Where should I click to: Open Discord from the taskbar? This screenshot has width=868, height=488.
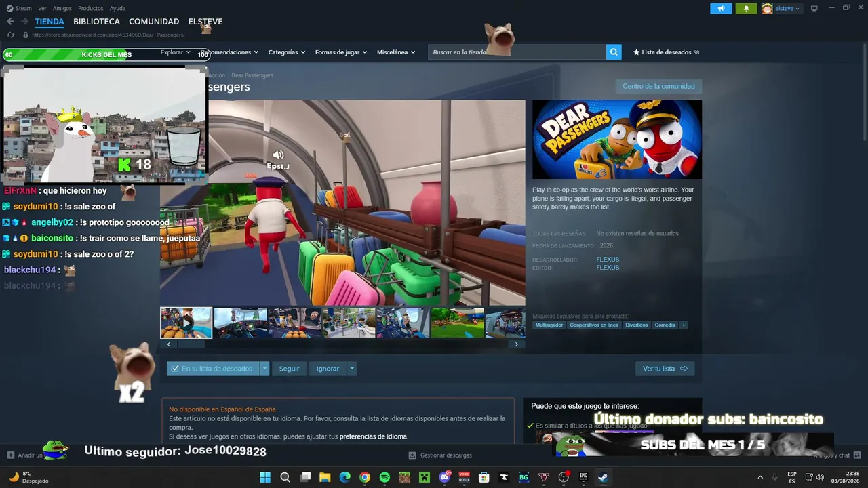click(x=445, y=477)
